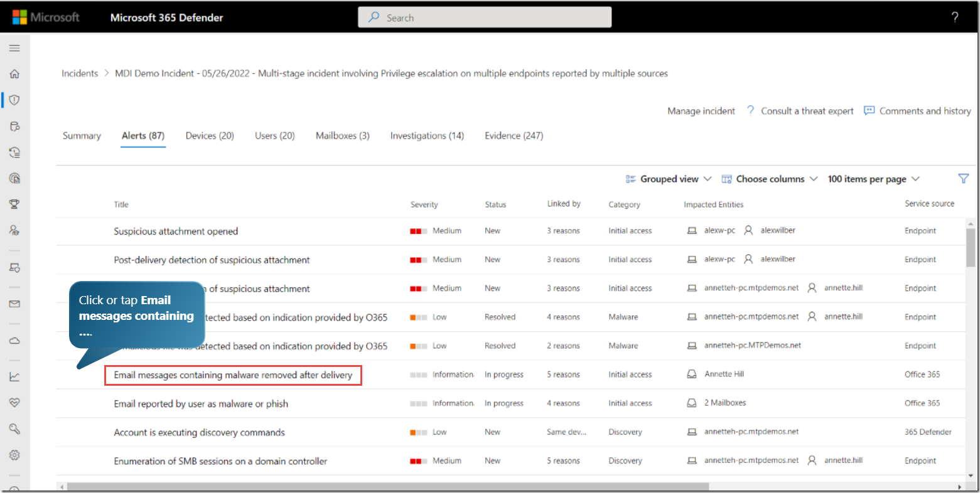
Task: Open the heart Health icon in sidebar
Action: coord(14,403)
